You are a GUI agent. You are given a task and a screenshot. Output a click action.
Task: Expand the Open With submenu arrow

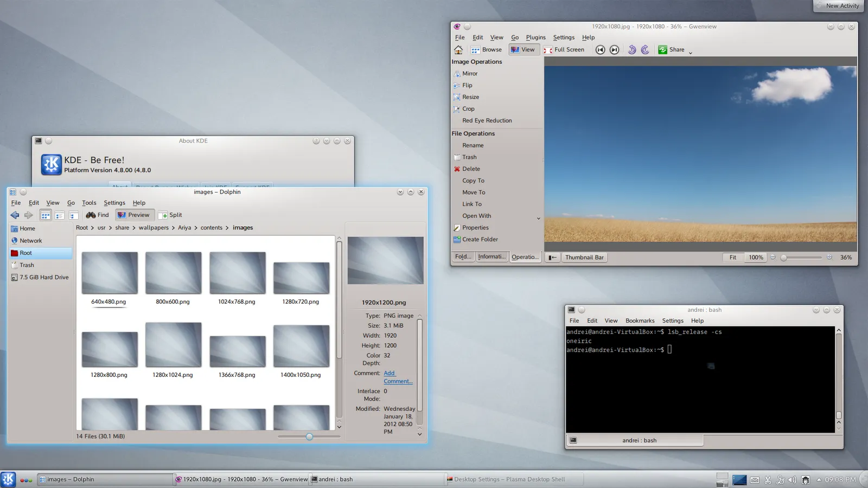[538, 218]
